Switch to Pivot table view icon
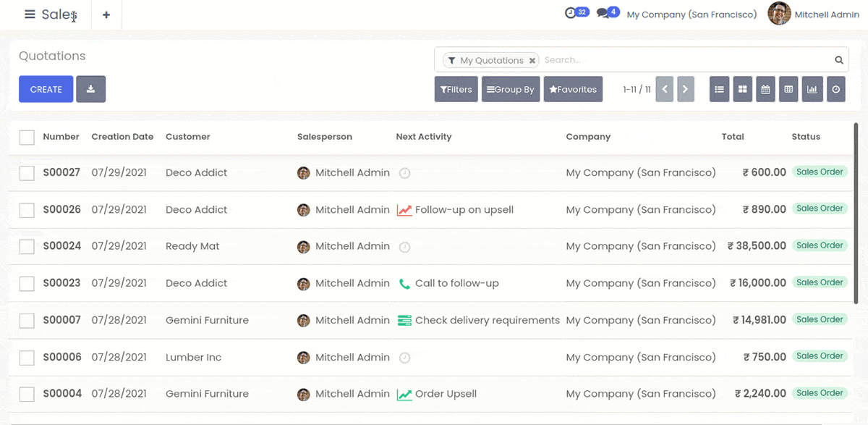 click(x=788, y=89)
